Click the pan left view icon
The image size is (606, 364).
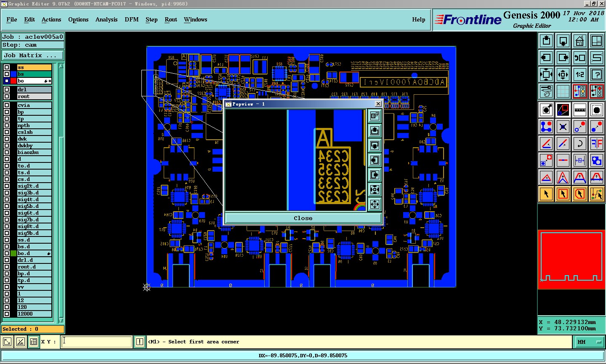[x=546, y=58]
